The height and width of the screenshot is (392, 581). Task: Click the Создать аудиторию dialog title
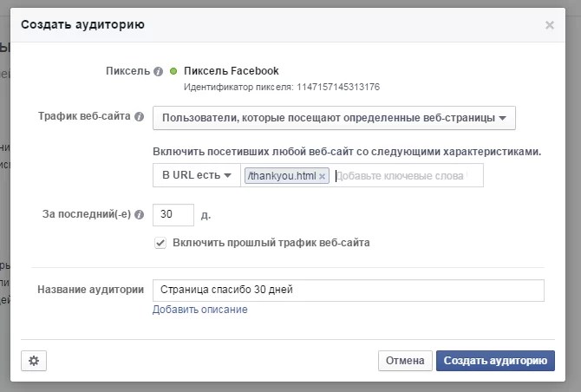82,25
